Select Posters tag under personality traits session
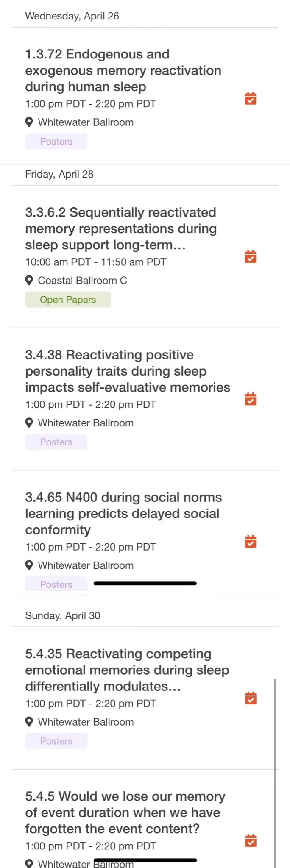The image size is (290, 868). click(56, 442)
